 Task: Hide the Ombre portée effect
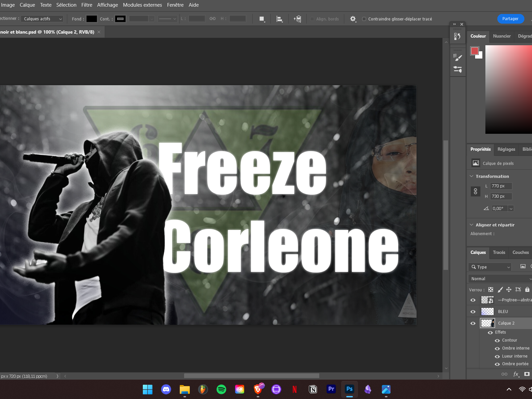point(497,364)
